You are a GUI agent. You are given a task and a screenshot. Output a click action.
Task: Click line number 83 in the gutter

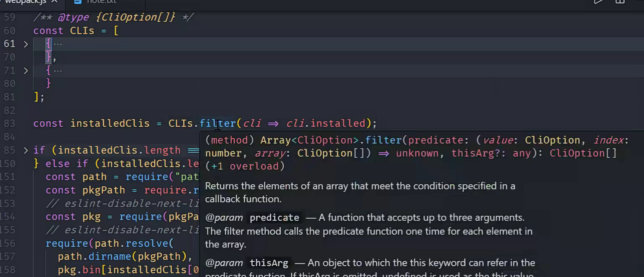[x=9, y=123]
